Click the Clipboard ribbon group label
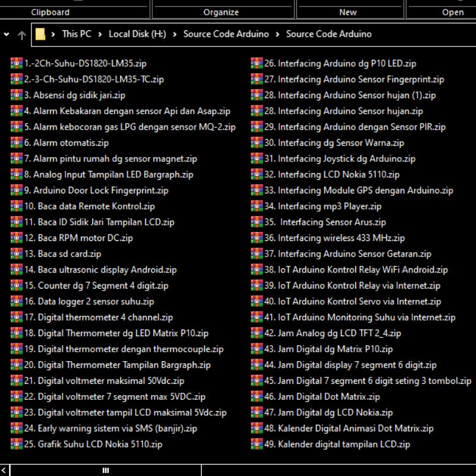Image resolution: width=476 pixels, height=476 pixels. [50, 12]
